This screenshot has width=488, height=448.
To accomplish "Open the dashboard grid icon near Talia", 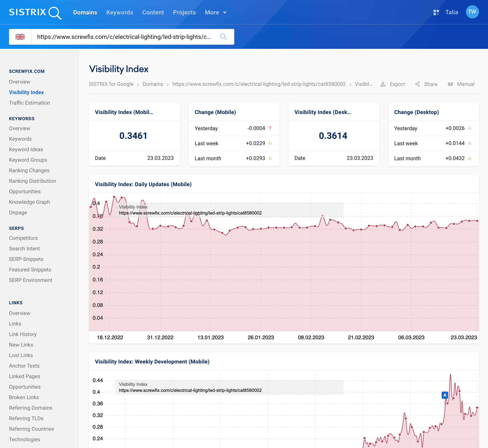I will pyautogui.click(x=436, y=12).
